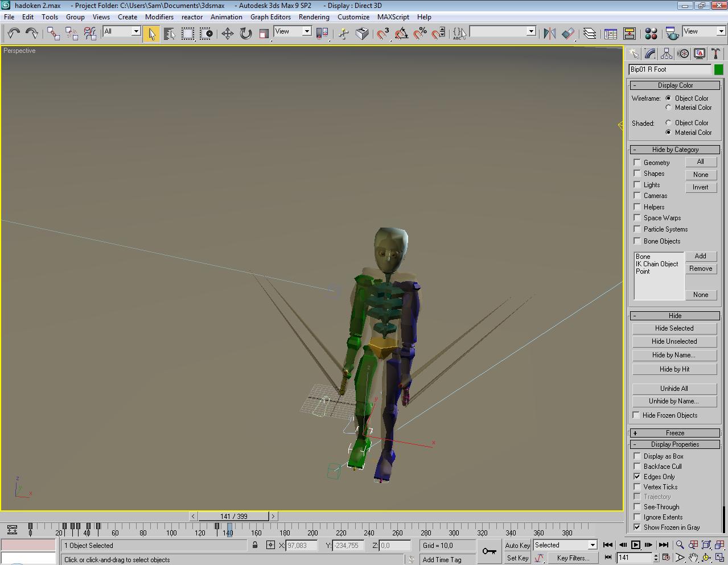Pick the Rectangular Selection Region tool
Image resolution: width=728 pixels, height=565 pixels.
click(x=188, y=34)
